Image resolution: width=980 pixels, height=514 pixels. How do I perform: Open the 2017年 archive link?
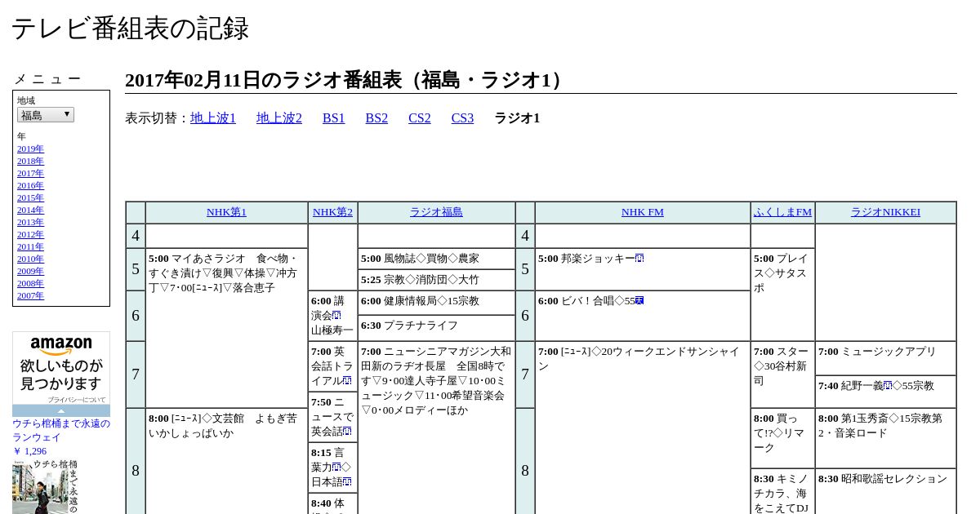30,173
